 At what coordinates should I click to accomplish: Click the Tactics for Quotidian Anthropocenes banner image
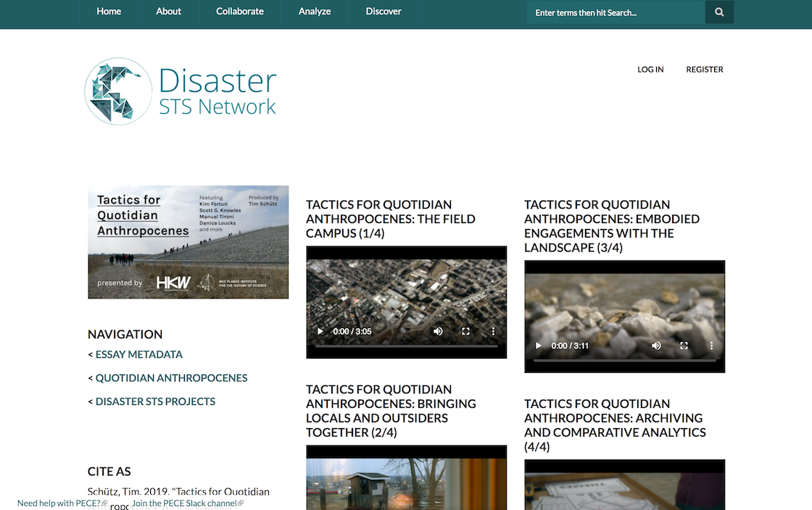tap(188, 242)
